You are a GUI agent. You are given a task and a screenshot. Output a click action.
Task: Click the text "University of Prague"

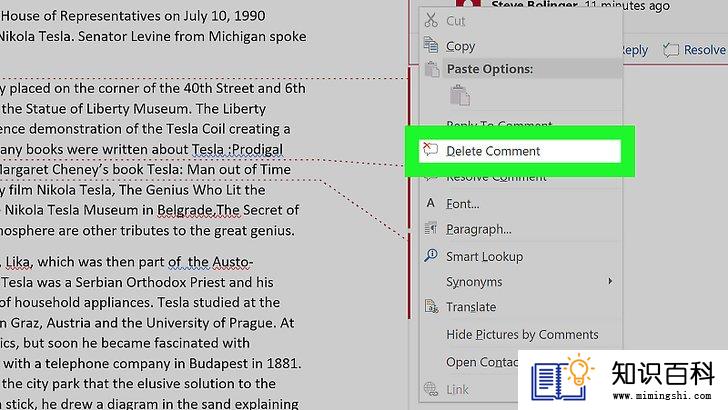[211, 323]
